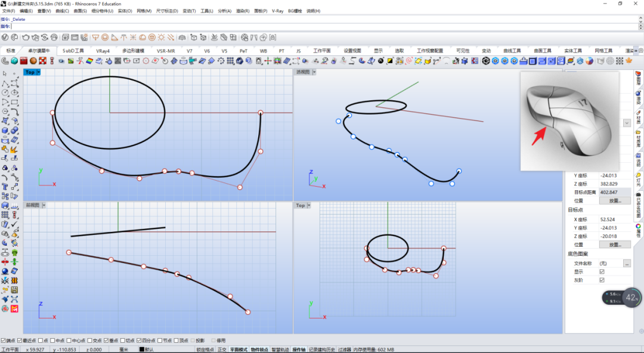The height and width of the screenshot is (353, 644).
Task: Click the dot-grid array icon in the toolbar
Action: pyautogui.click(x=620, y=61)
